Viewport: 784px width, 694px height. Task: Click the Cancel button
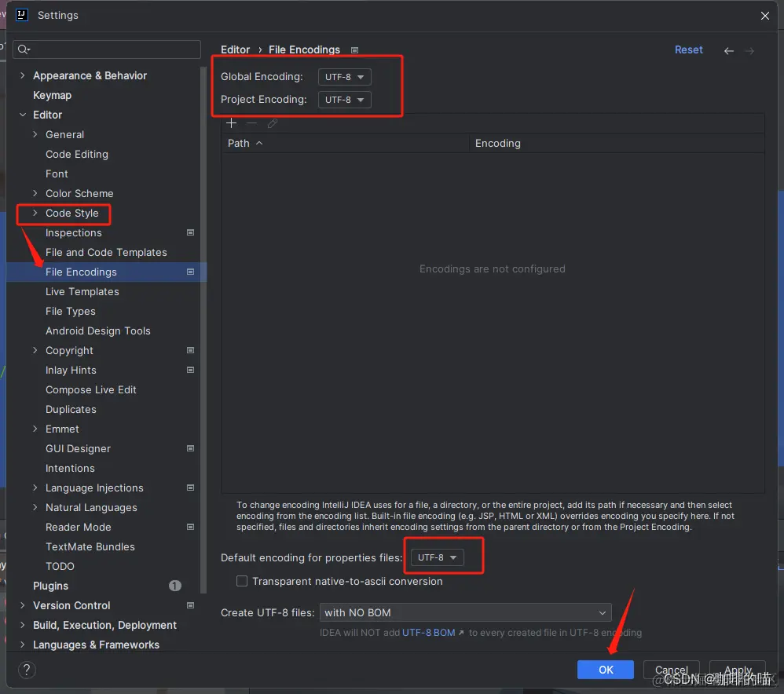pos(671,670)
